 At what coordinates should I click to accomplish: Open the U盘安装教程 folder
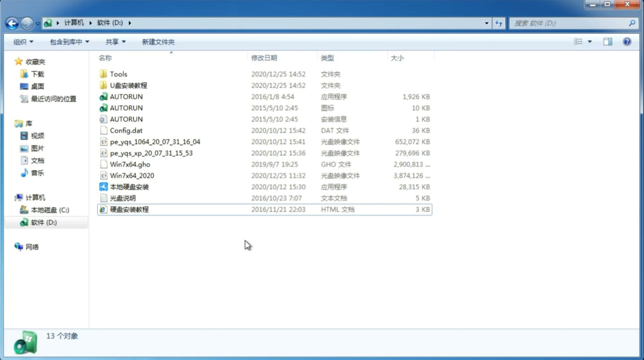128,85
